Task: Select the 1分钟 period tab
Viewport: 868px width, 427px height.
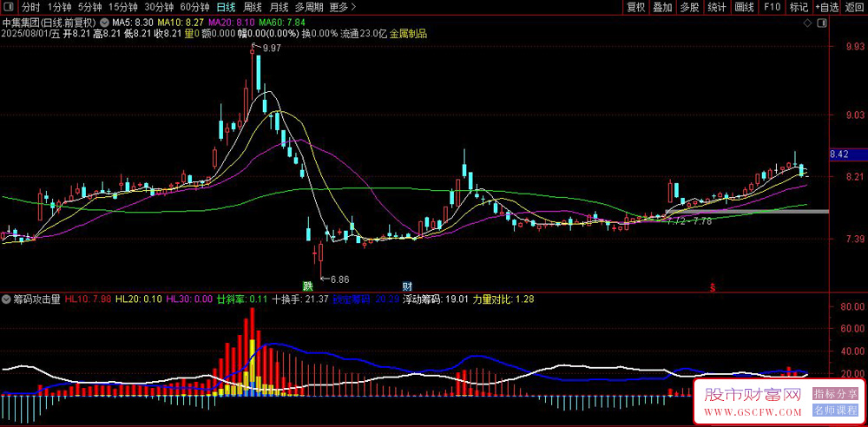Action: click(59, 7)
